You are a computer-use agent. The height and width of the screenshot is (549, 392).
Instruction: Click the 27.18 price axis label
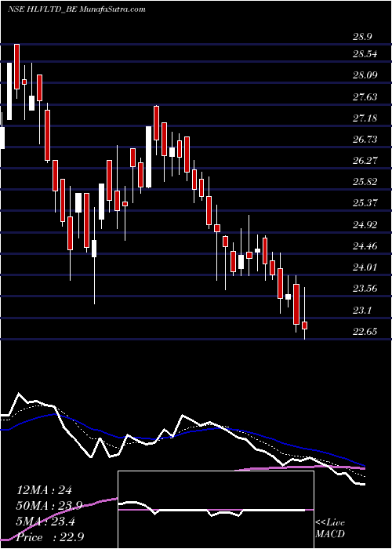pos(365,118)
